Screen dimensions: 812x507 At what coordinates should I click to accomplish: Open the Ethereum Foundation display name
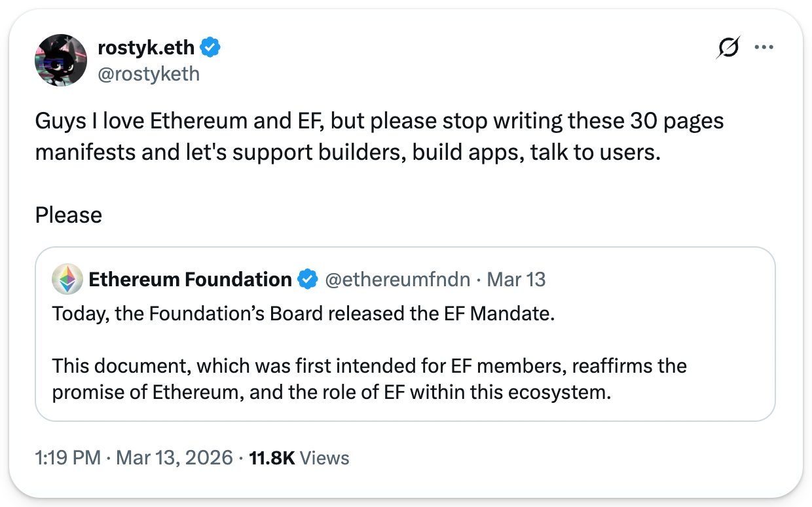(190, 280)
